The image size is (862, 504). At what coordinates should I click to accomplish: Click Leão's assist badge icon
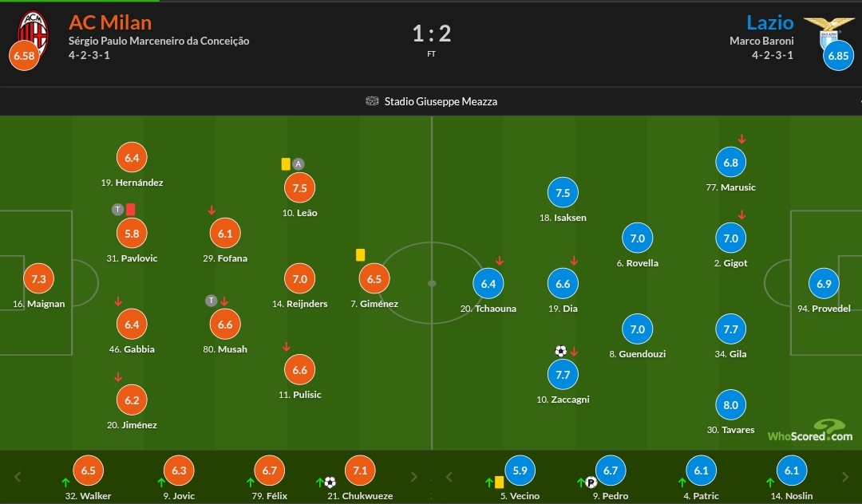tap(298, 163)
